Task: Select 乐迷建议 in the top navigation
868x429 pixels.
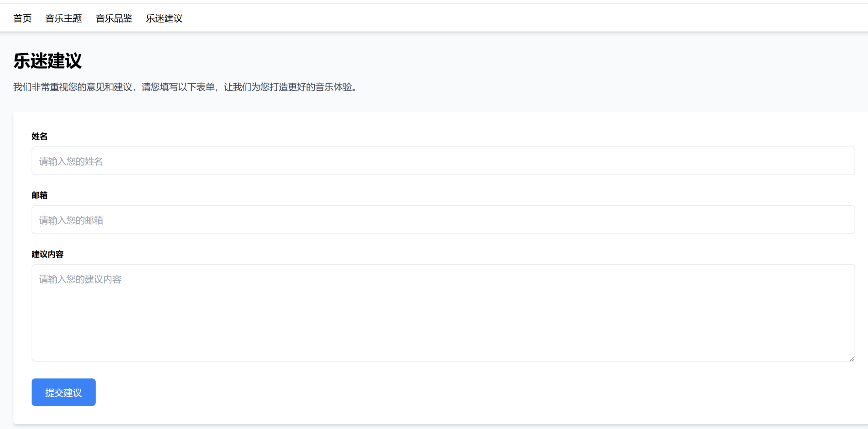Action: click(164, 18)
